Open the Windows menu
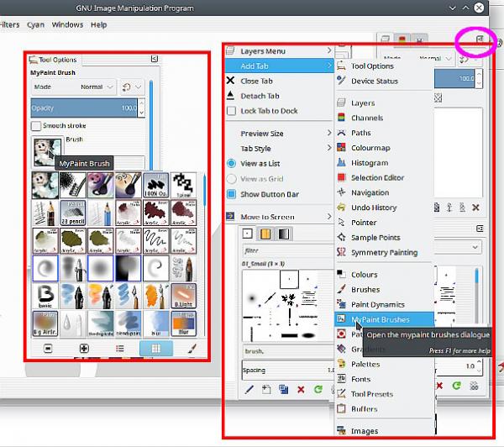Viewport: 504px width, 447px height. tap(67, 24)
